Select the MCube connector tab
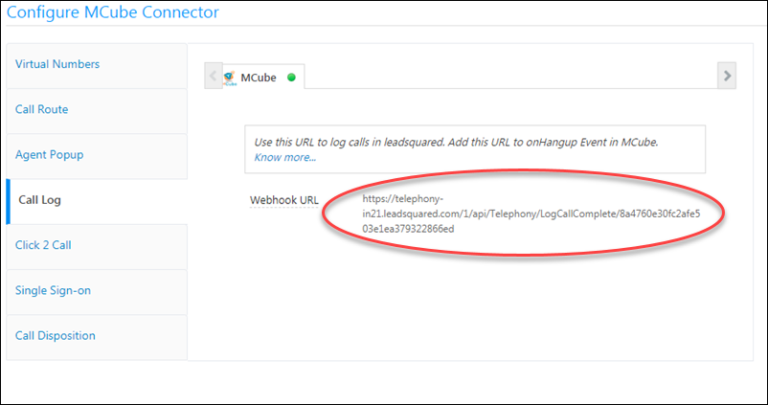 [258, 77]
